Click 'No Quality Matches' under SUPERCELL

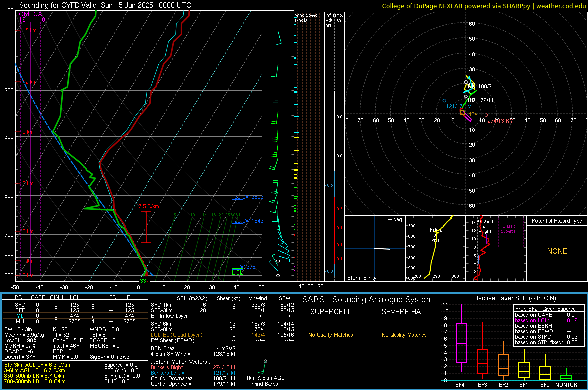[x=331, y=335]
